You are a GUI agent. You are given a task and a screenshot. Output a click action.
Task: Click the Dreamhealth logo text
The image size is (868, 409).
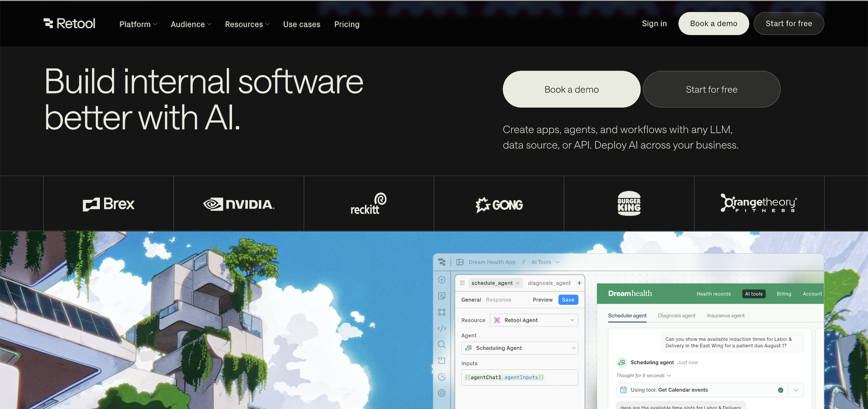[x=630, y=293]
